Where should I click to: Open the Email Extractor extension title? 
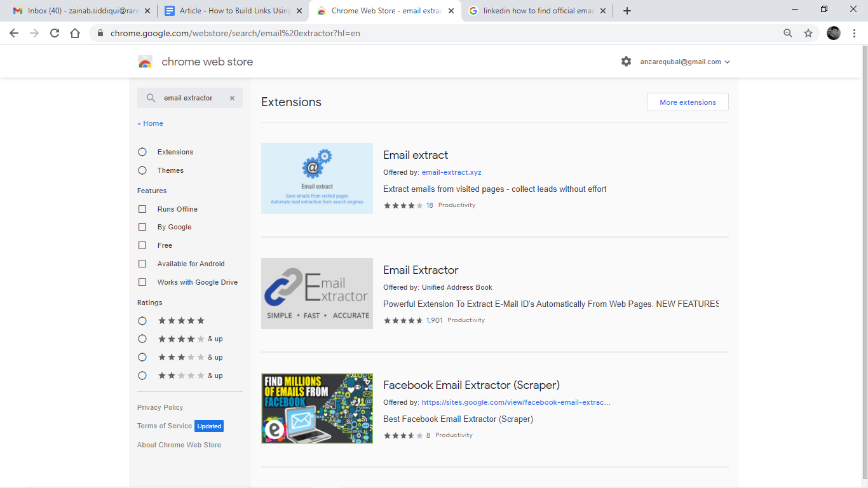point(421,270)
